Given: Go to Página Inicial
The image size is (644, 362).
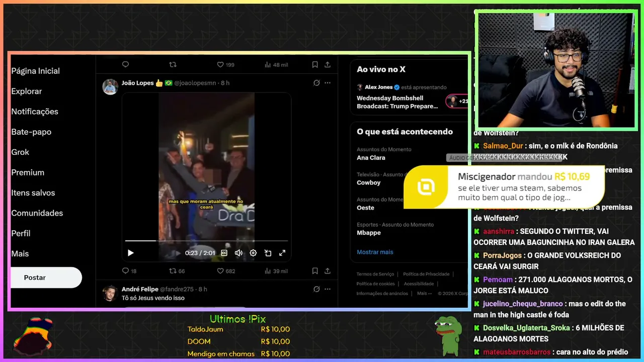Looking at the screenshot, I should pos(35,71).
